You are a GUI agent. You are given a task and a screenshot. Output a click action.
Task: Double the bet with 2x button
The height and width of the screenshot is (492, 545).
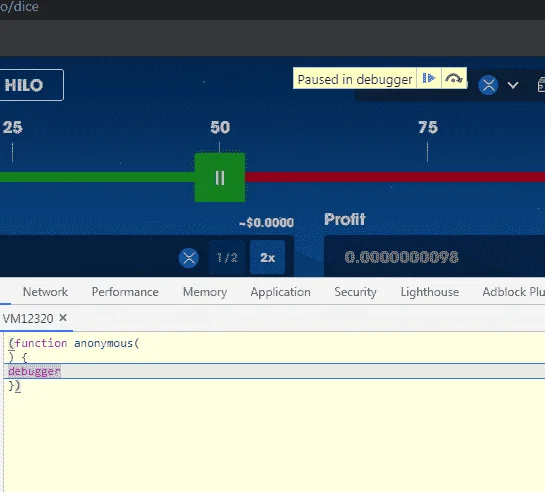tap(267, 257)
